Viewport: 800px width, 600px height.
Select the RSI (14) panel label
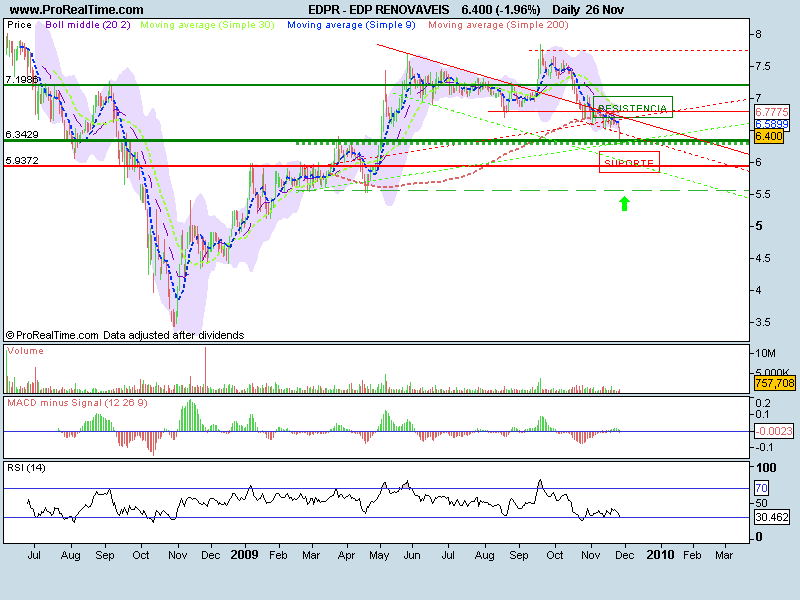coord(26,467)
